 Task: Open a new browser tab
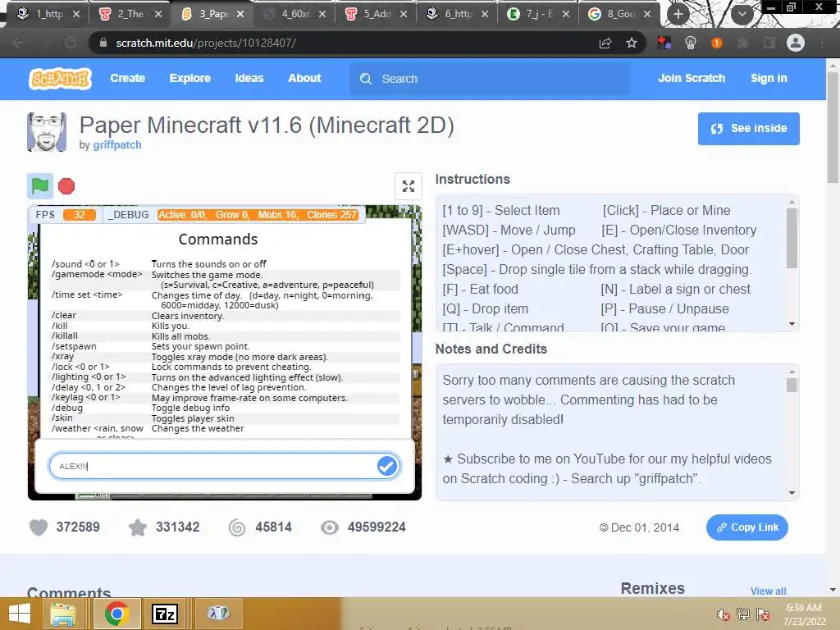[678, 14]
